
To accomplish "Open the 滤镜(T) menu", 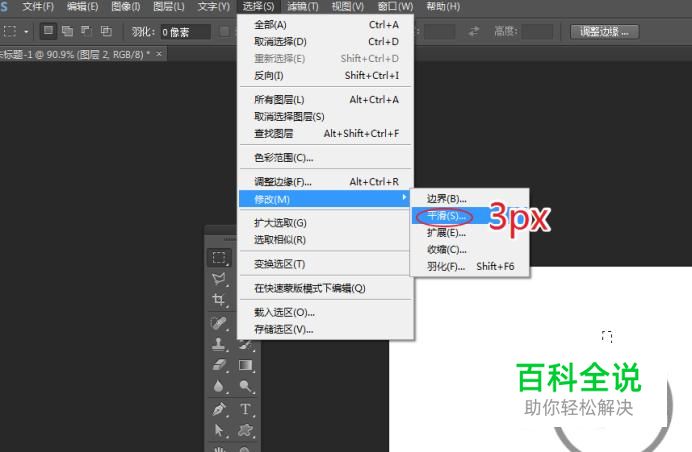I will pyautogui.click(x=303, y=7).
